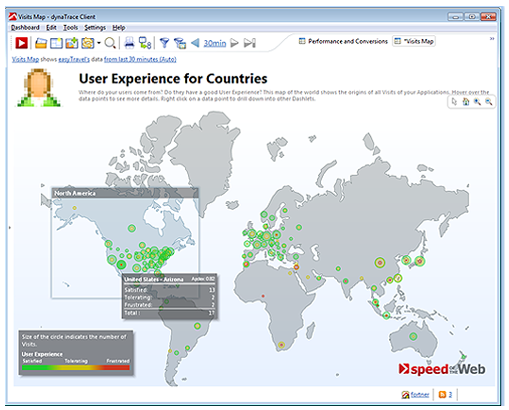Image resolution: width=509 pixels, height=410 pixels.
Task: Click the fortner link at bottom
Action: [x=420, y=395]
